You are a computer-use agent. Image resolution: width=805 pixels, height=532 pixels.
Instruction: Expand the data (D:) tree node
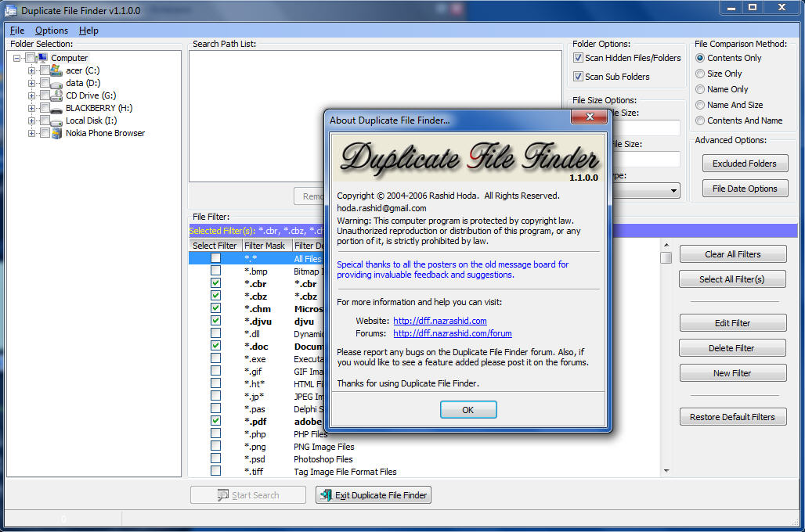click(31, 83)
